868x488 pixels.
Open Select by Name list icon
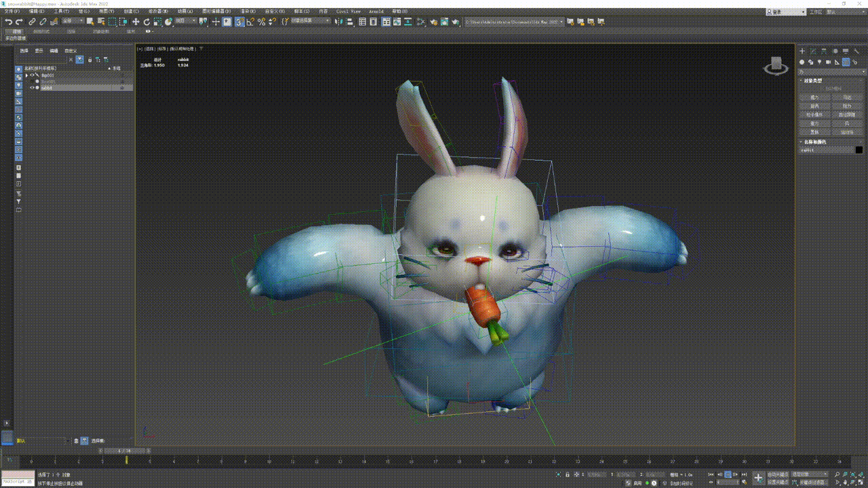point(101,22)
